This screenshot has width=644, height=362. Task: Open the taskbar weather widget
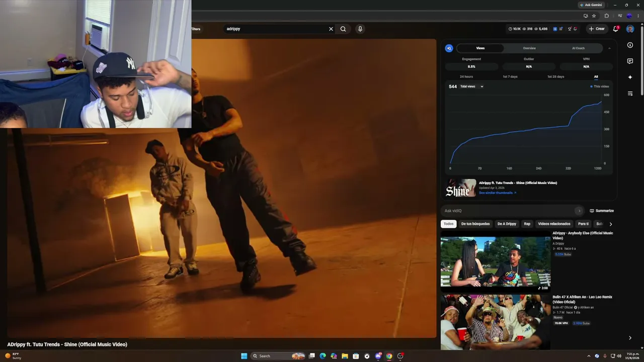13,356
